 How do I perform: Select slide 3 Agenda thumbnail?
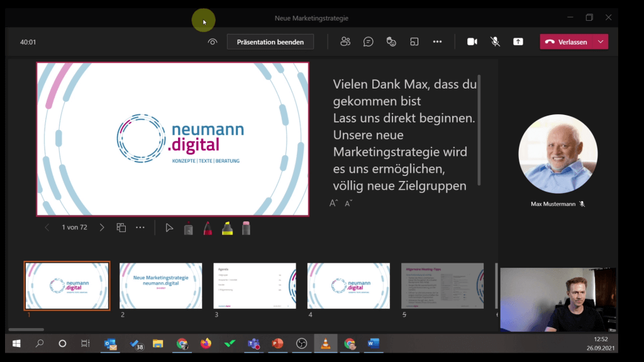[255, 286]
